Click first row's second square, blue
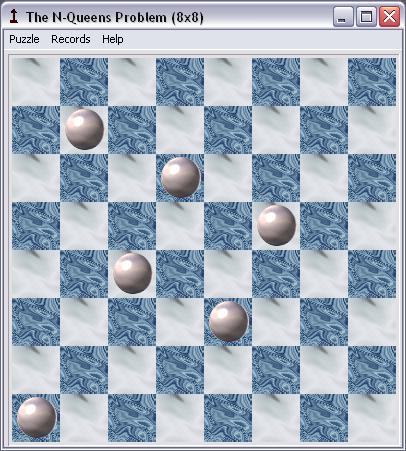 coord(84,82)
